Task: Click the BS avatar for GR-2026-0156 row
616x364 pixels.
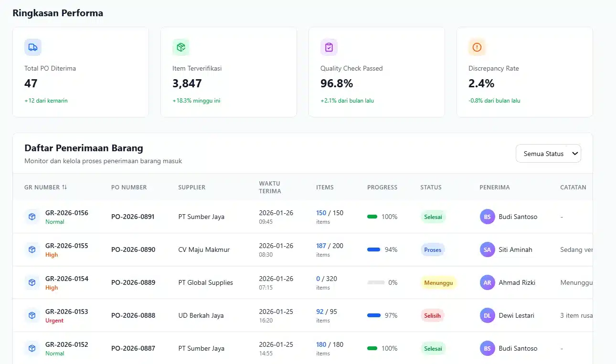Action: coord(487,217)
